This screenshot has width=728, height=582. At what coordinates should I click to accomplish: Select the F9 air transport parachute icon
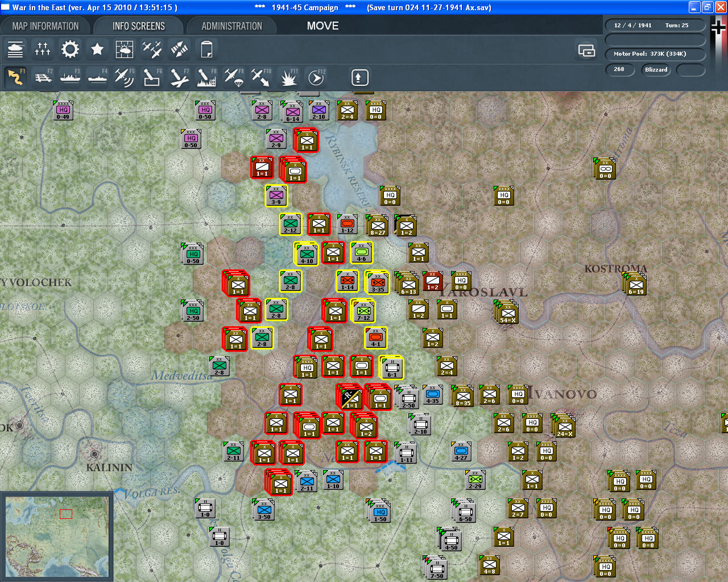coord(234,77)
